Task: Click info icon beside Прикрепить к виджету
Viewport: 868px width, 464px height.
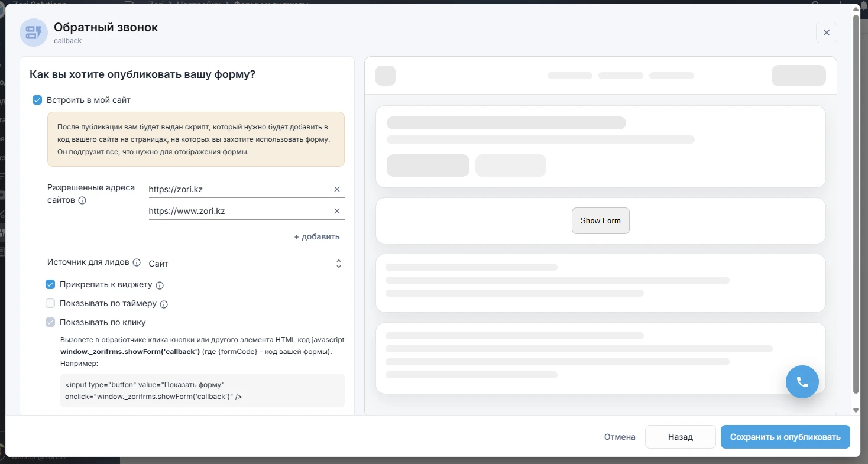Action: coord(160,285)
